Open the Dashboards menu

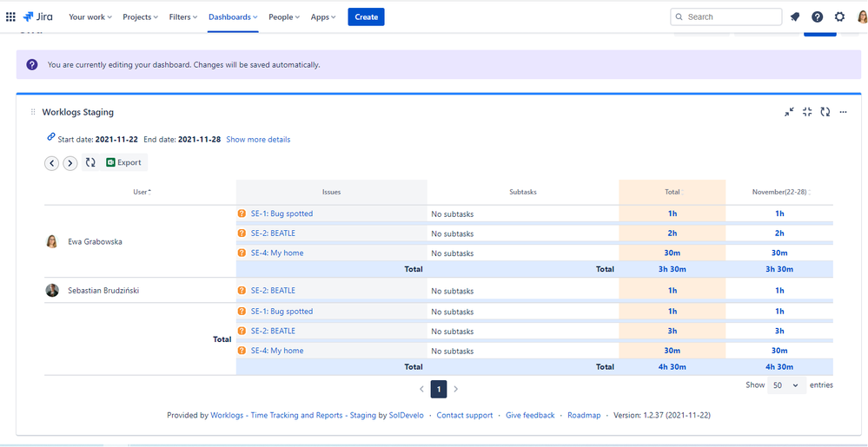point(233,16)
